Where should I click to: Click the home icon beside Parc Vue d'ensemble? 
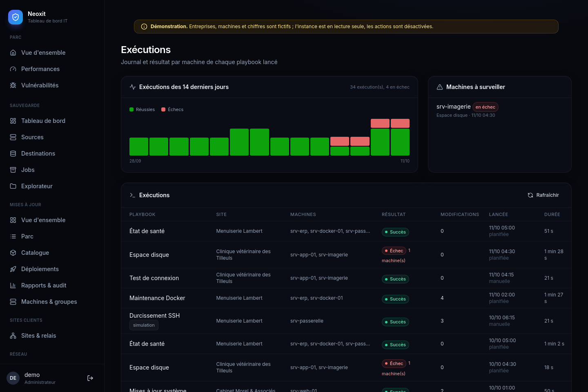[13, 53]
